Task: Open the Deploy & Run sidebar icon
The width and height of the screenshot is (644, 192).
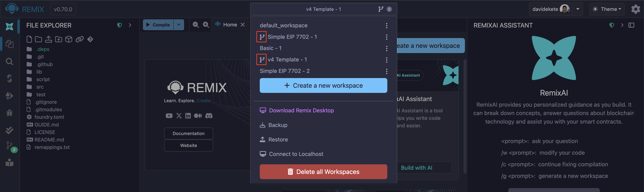Action: click(9, 96)
